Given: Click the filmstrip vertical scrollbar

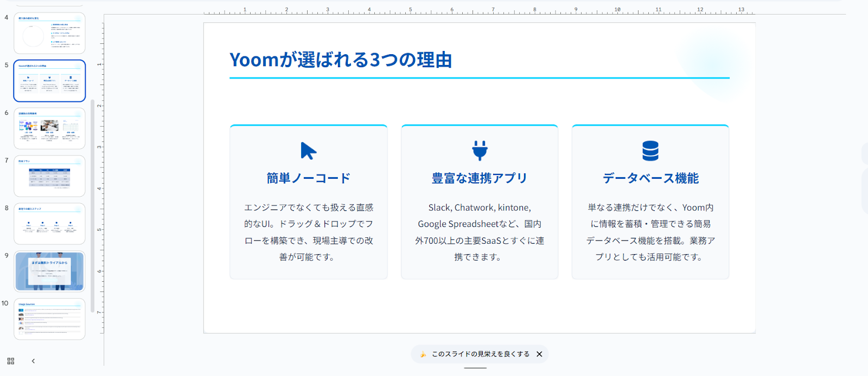Looking at the screenshot, I should click(93, 206).
